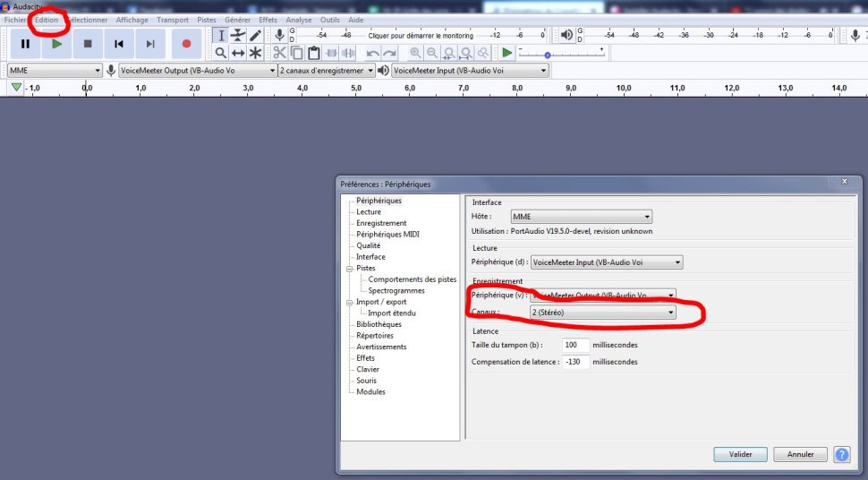This screenshot has width=868, height=480.
Task: Click the green timeline playhead triangle
Action: click(x=16, y=88)
